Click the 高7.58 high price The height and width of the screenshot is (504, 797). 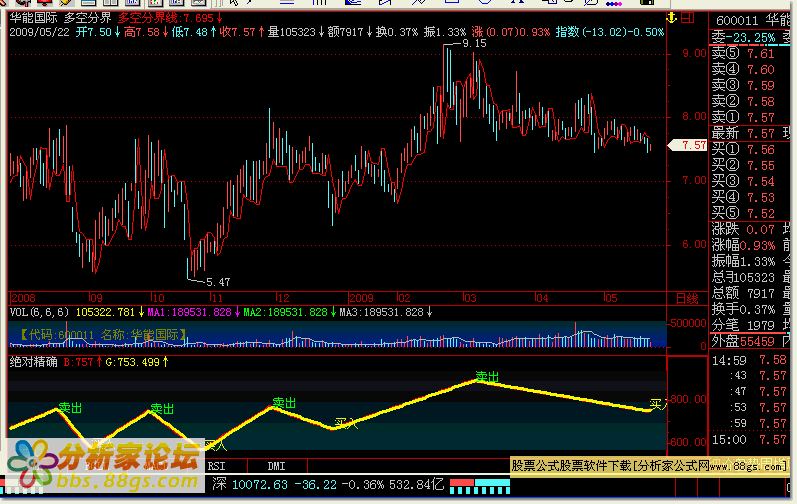[x=146, y=32]
